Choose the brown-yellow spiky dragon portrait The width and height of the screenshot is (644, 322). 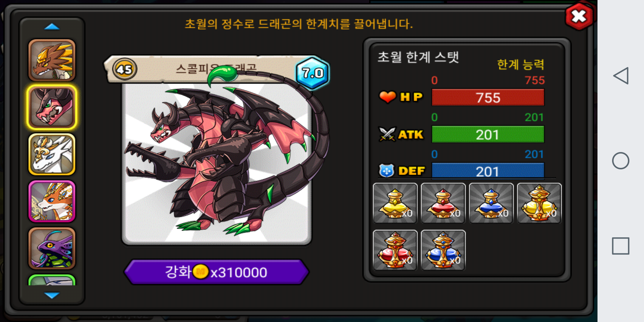tap(52, 61)
